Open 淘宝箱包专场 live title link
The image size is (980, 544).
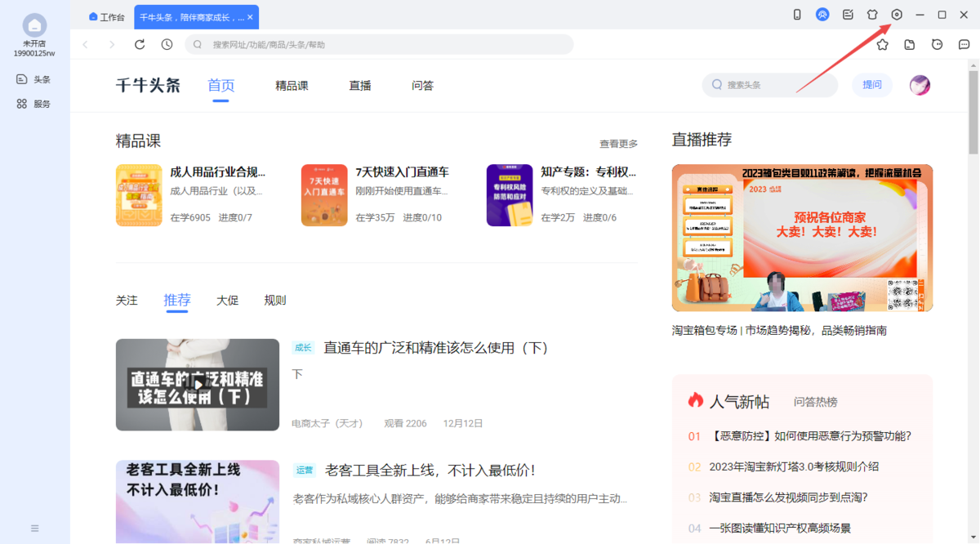pos(779,331)
